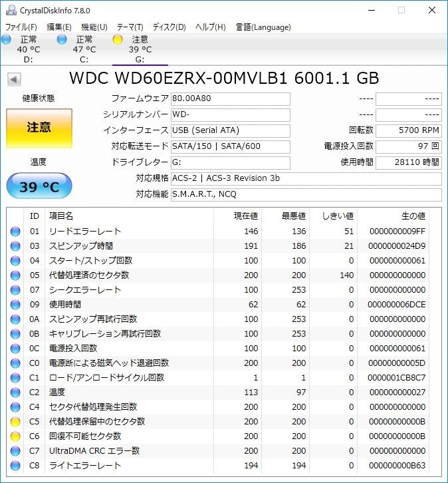Click the インターフェース field USB (Serial ATA)
Screen dimensions: 448x483
coord(231,131)
